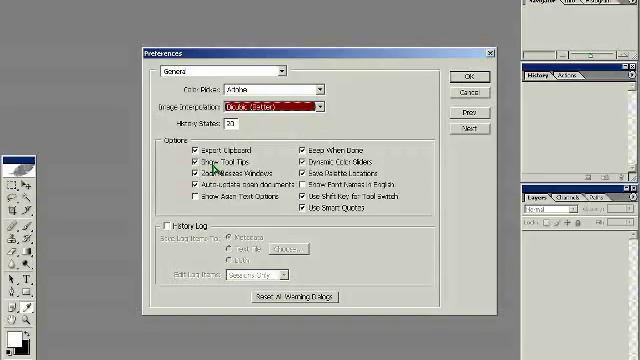Select the Rectangular Marquee tool
Viewport: 640px width, 360px height.
coord(11,186)
